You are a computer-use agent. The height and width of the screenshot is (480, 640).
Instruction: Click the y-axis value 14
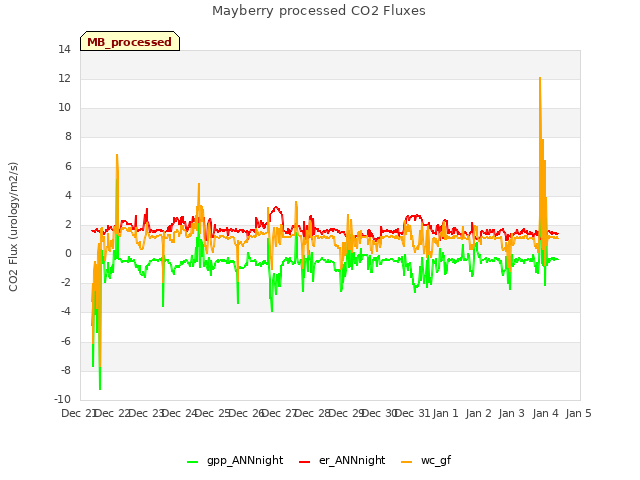64,50
